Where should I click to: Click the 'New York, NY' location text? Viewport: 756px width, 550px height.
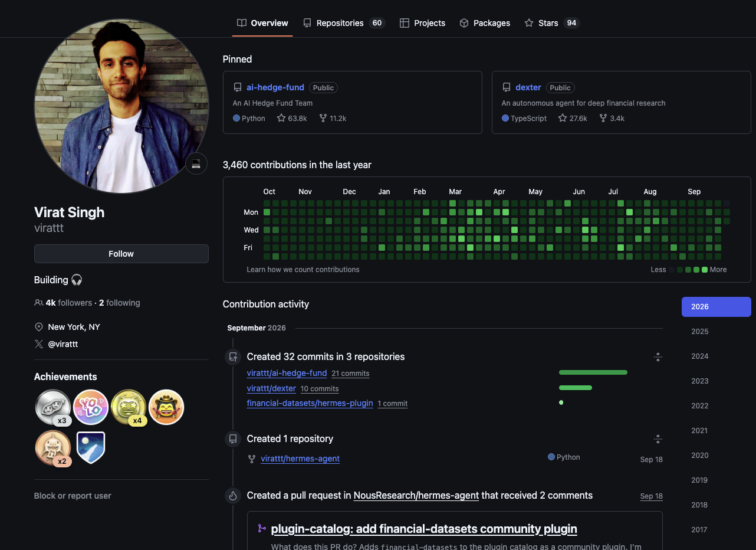click(74, 327)
